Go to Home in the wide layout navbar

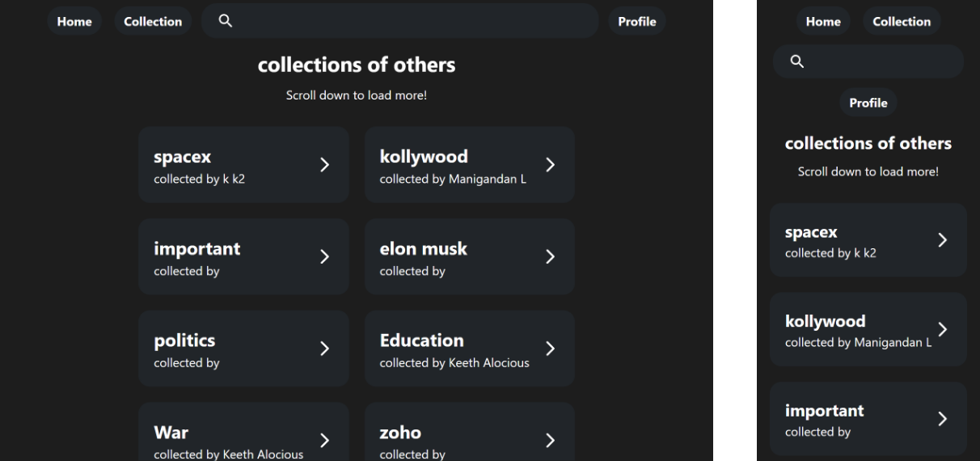(x=74, y=22)
